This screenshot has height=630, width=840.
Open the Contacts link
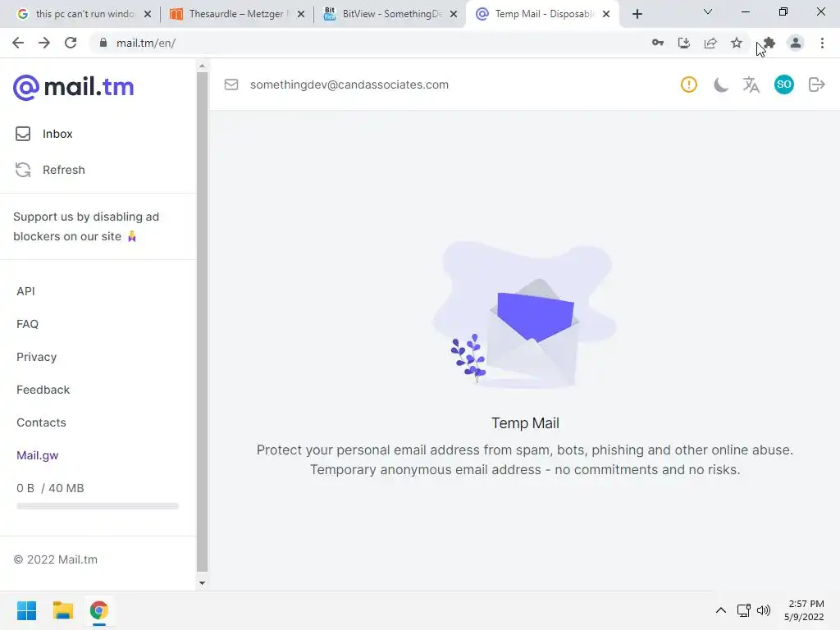click(x=41, y=422)
